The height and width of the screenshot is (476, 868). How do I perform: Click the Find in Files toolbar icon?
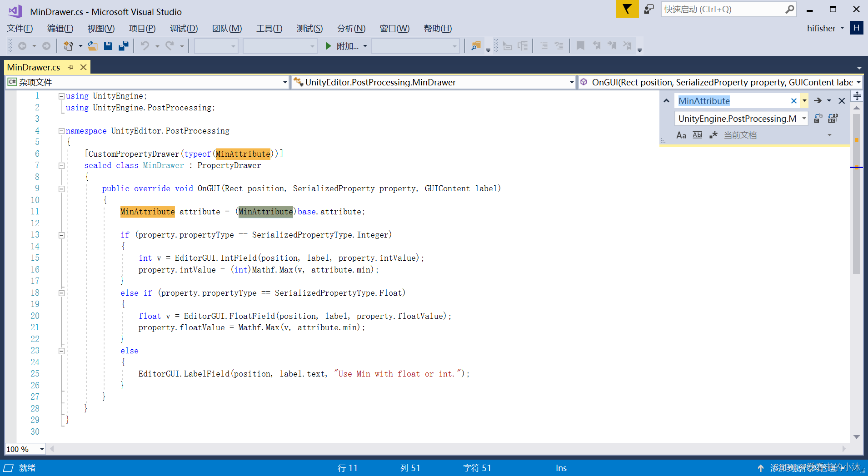(x=476, y=46)
